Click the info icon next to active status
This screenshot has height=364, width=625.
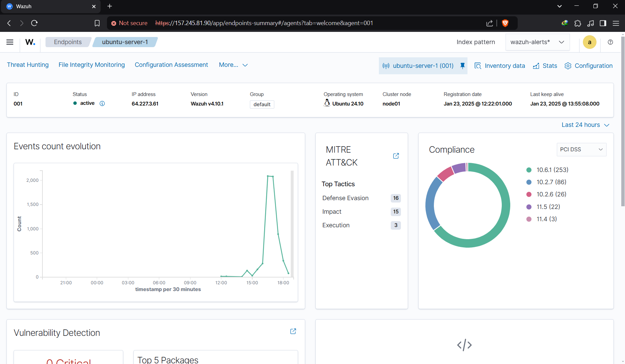point(102,103)
